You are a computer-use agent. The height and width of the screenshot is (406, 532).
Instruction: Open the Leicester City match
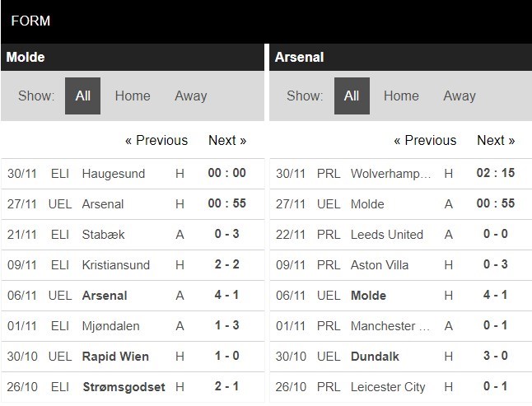tap(389, 386)
